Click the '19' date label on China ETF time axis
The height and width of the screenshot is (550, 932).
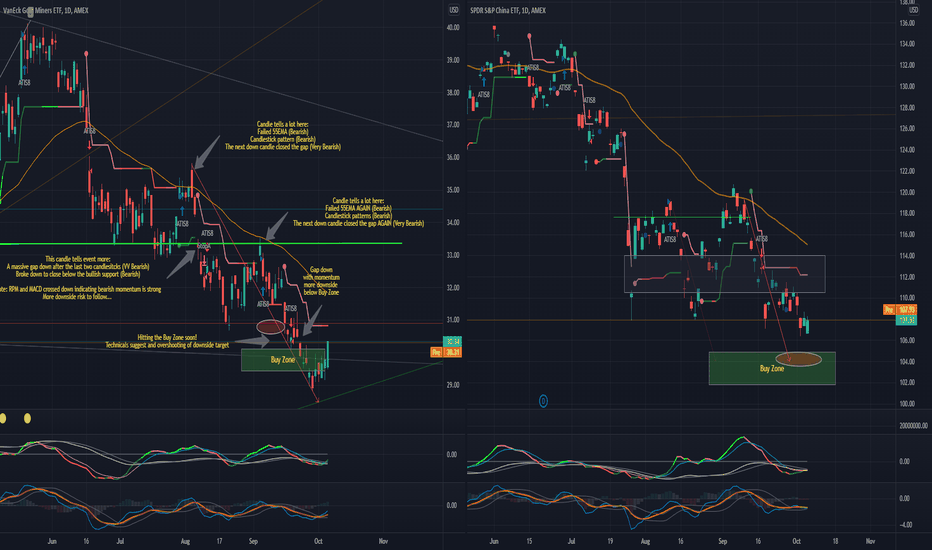[x=610, y=541]
